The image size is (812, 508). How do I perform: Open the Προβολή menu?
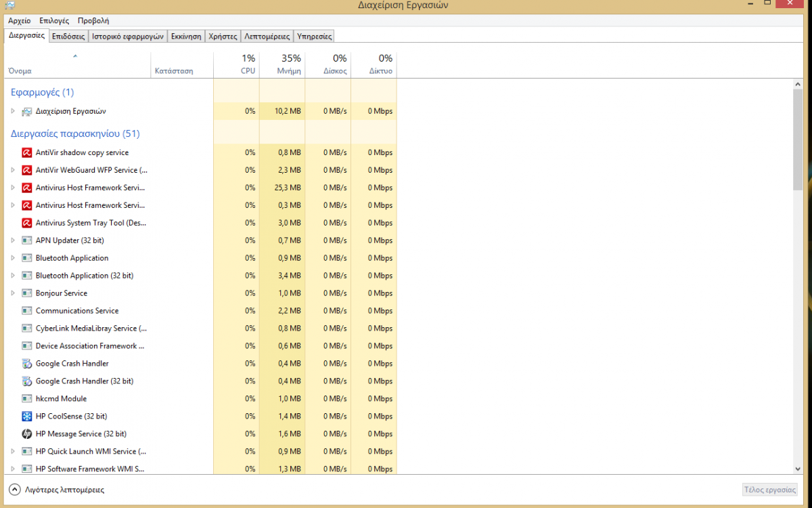(93, 21)
